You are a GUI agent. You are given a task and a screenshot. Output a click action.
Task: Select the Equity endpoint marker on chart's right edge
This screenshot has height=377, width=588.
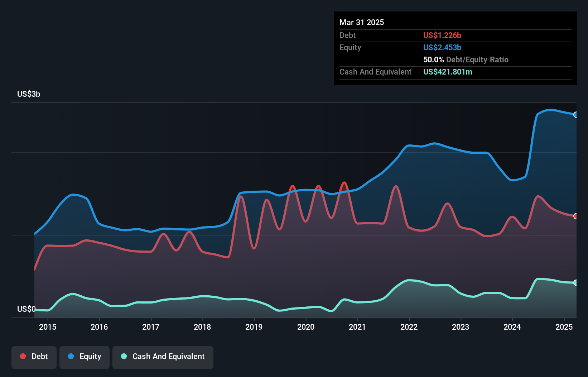576,115
